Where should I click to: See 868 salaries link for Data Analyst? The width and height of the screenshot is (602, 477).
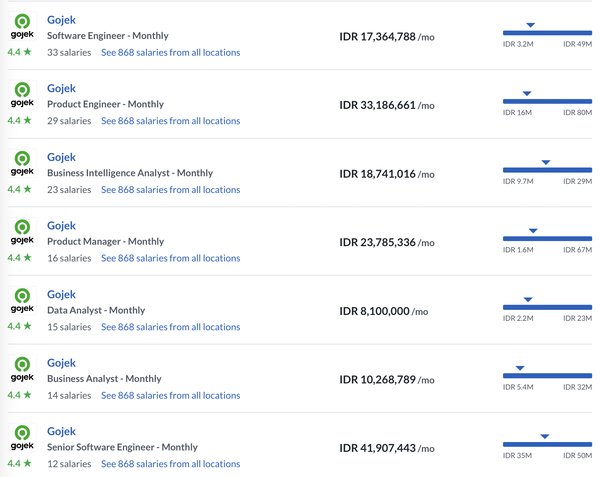(170, 327)
